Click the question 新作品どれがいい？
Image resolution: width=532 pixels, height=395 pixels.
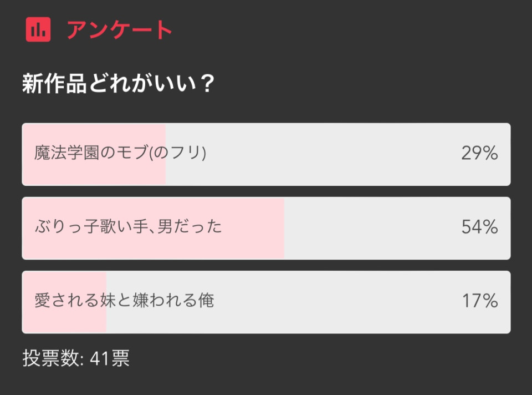tap(119, 83)
